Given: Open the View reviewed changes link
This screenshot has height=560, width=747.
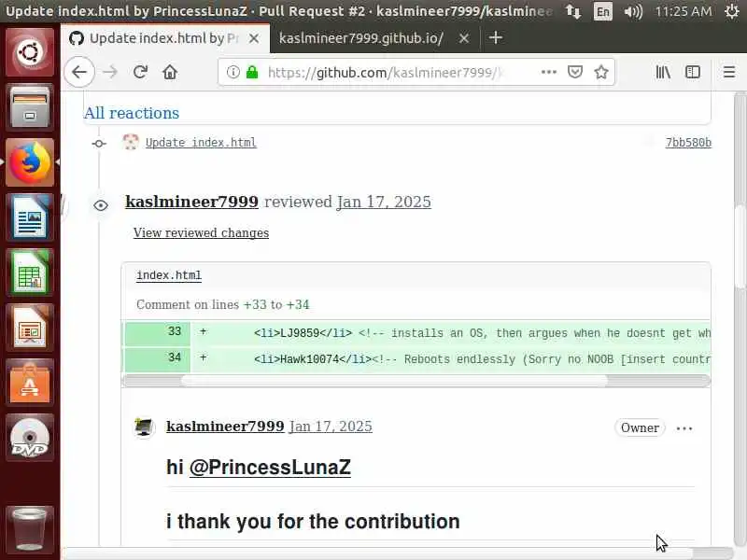Looking at the screenshot, I should [x=201, y=233].
